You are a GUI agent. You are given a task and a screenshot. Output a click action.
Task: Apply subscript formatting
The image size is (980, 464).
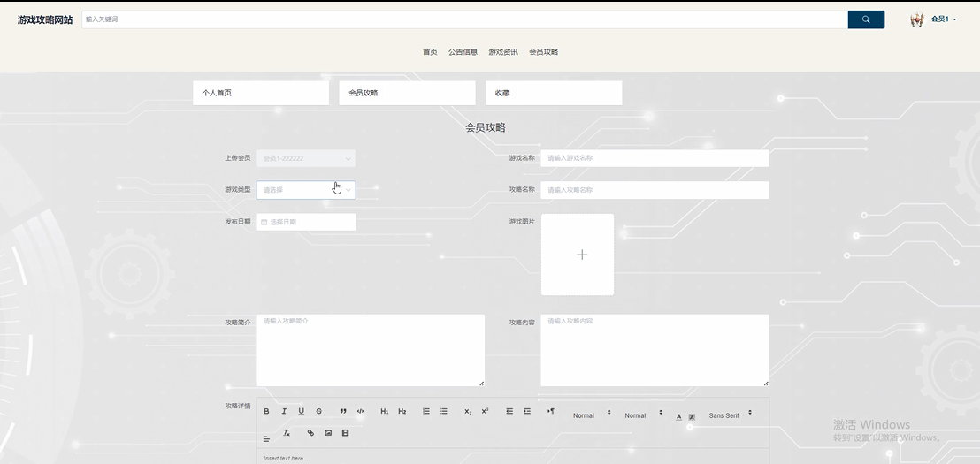(468, 411)
